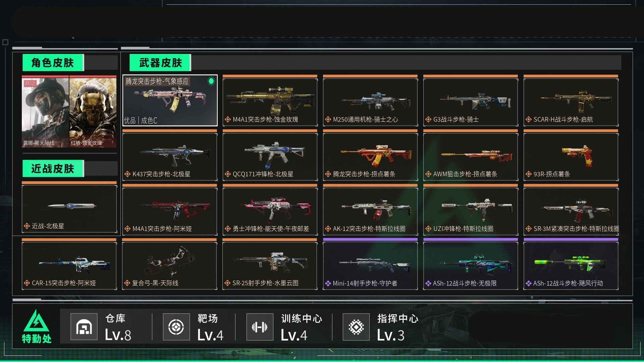644x362 pixels.
Task: Click the 仓库 warehouse icon
Action: (x=84, y=327)
